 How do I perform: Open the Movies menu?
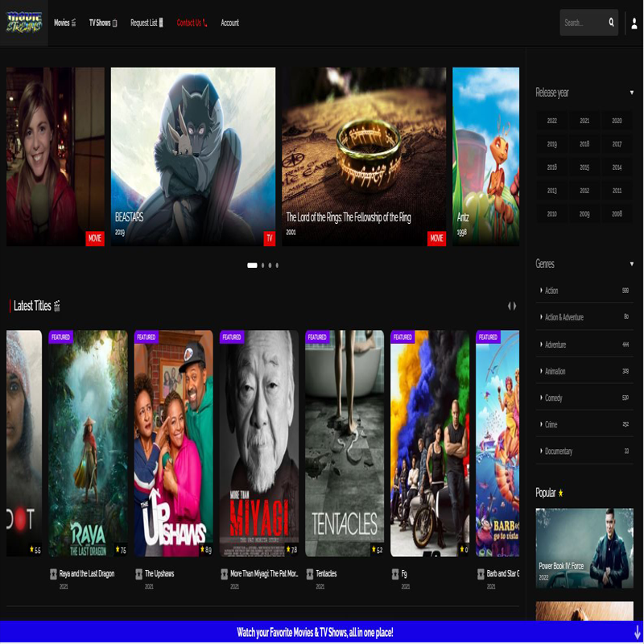click(64, 23)
